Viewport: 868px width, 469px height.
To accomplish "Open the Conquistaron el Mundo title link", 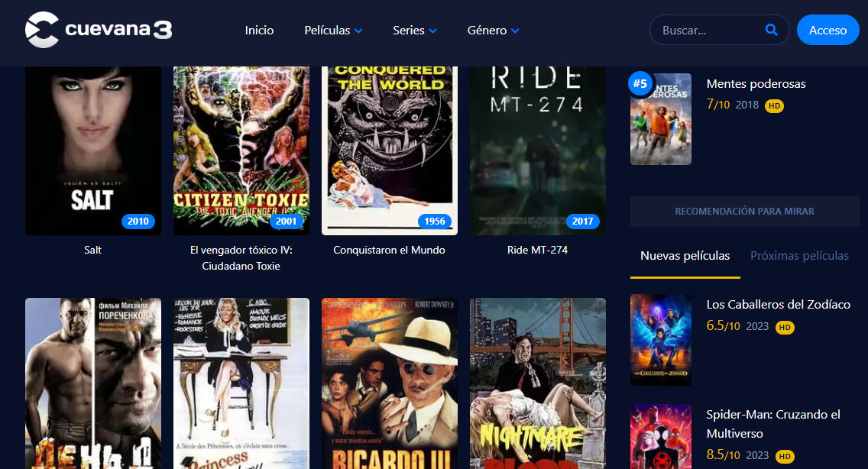I will pos(389,250).
